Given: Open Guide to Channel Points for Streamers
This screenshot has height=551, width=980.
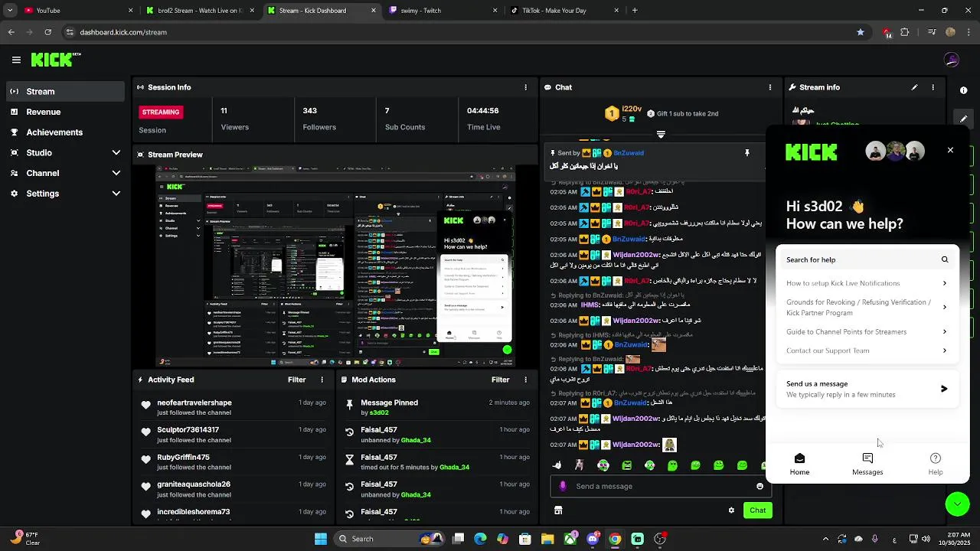Looking at the screenshot, I should pyautogui.click(x=867, y=332).
